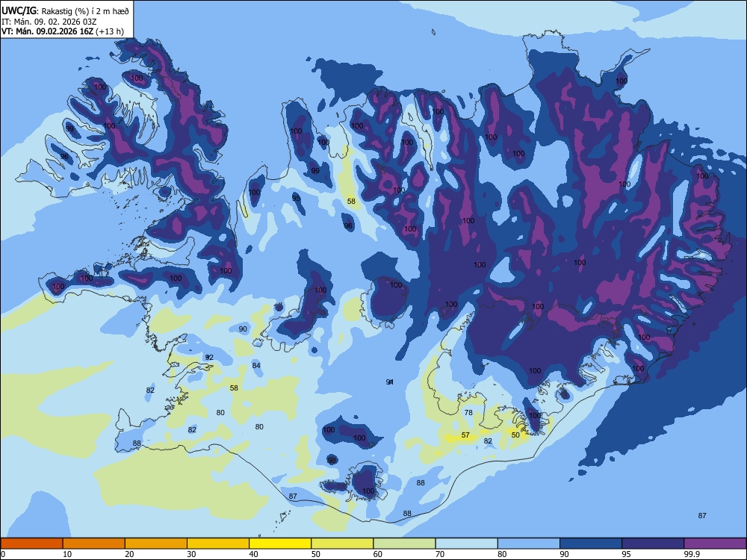Choose the purple legend swatch above 99.9
The height and width of the screenshot is (560, 747).
point(715,544)
